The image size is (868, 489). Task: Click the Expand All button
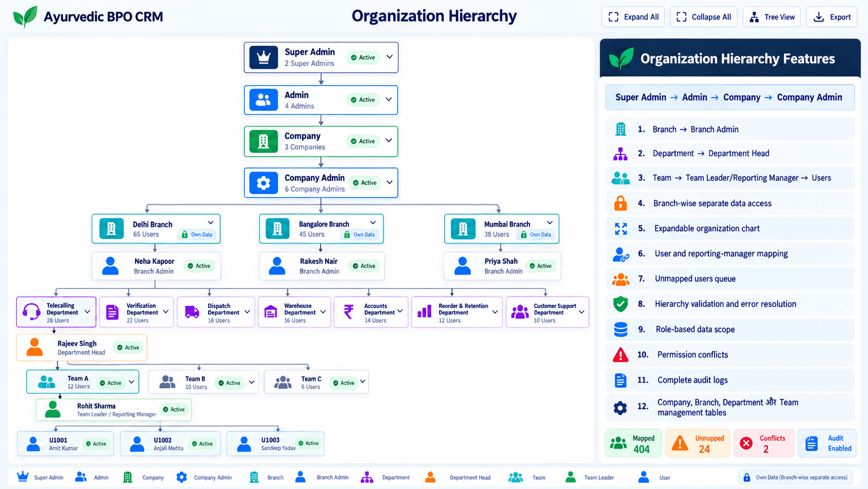(633, 17)
